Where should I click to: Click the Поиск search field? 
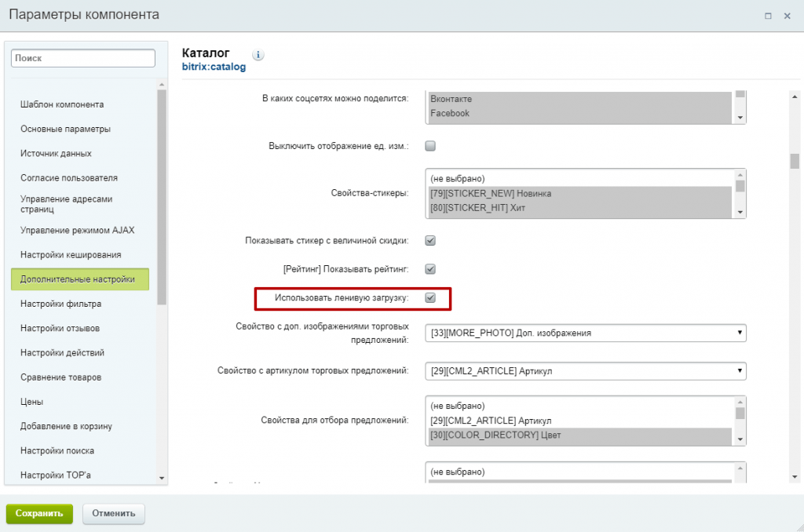tap(83, 58)
